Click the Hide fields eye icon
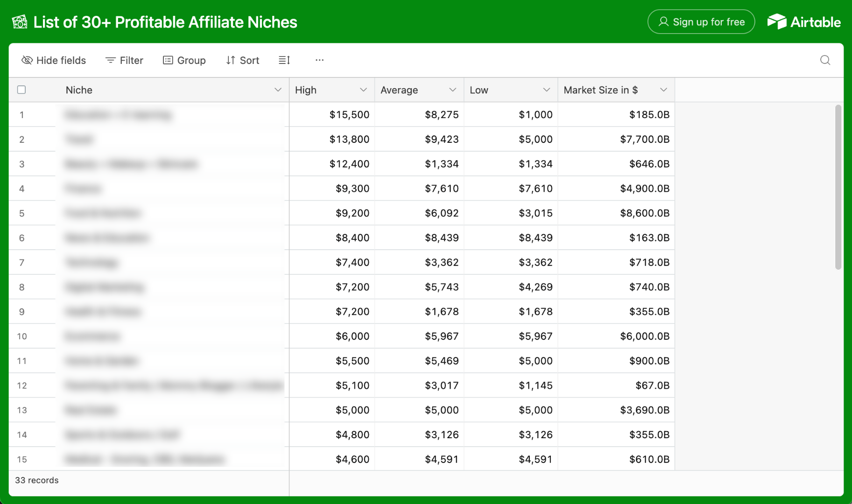The image size is (852, 504). [27, 60]
